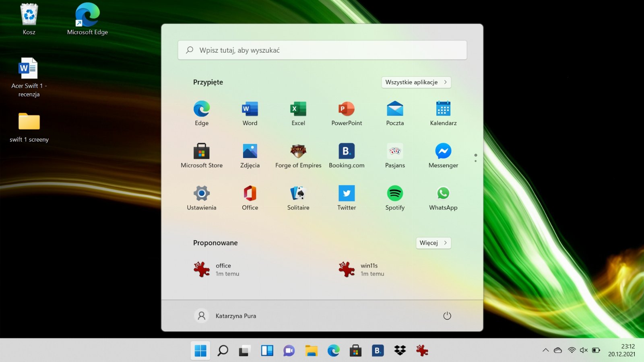Open Edge from the taskbar
Image resolution: width=644 pixels, height=362 pixels.
pos(333,351)
